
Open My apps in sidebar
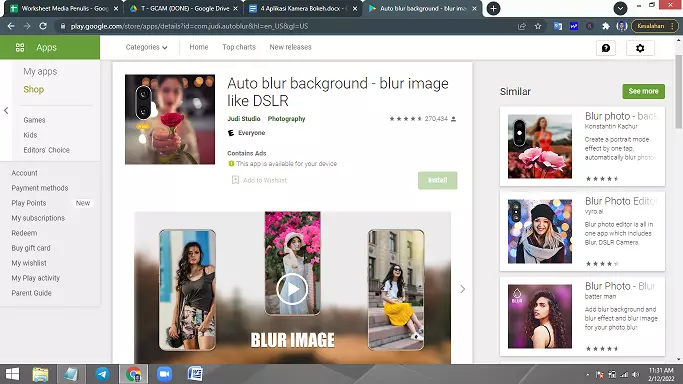[x=40, y=71]
